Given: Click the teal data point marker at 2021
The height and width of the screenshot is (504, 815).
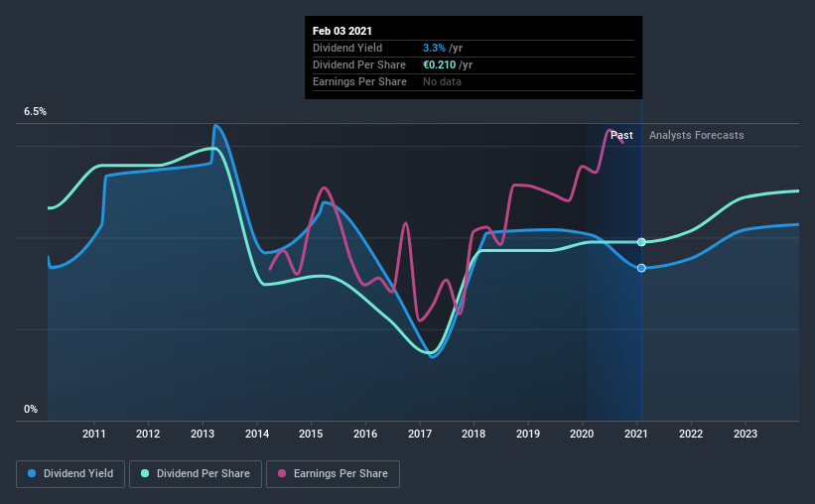Looking at the screenshot, I should (641, 242).
